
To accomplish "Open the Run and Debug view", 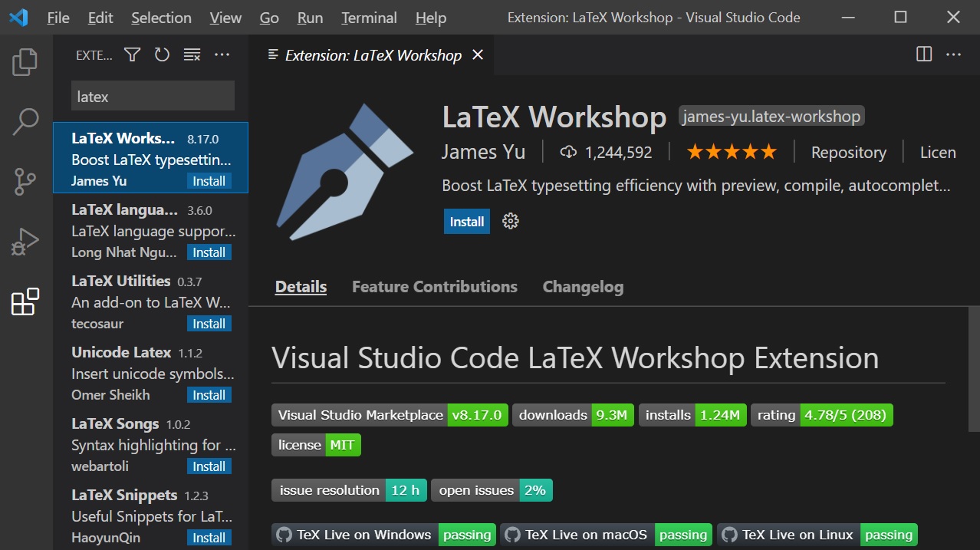I will [x=25, y=242].
